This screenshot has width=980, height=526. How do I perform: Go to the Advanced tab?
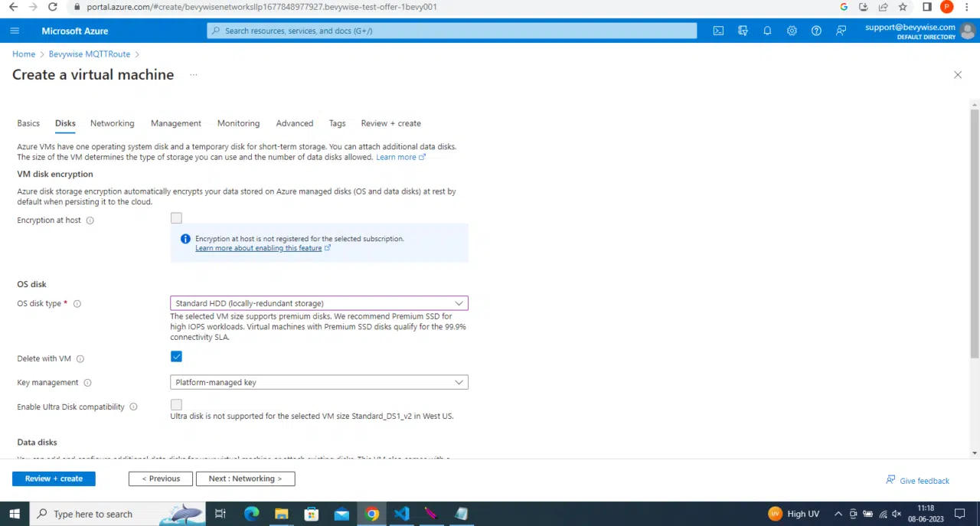[x=295, y=123]
